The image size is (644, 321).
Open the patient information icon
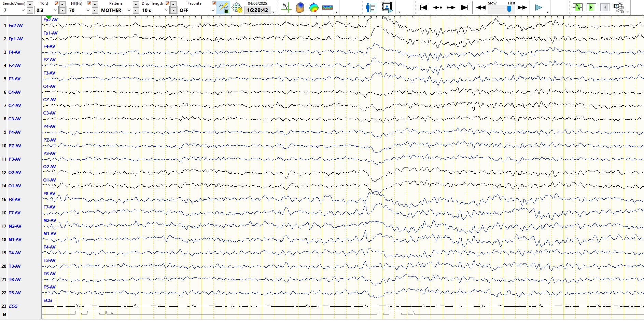coord(371,7)
